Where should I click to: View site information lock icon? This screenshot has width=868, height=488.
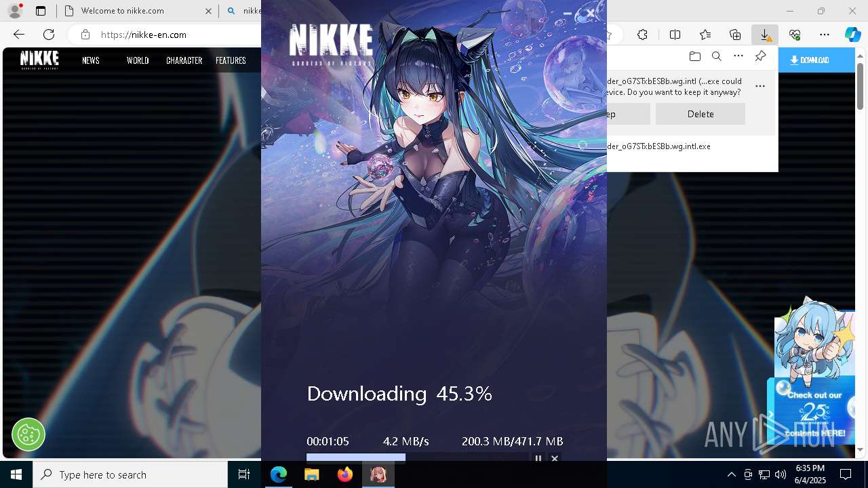click(x=85, y=35)
